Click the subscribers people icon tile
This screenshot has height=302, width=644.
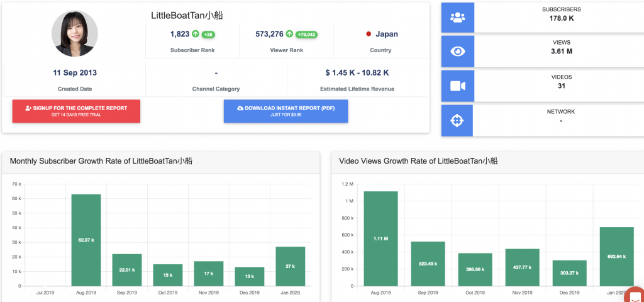457,17
